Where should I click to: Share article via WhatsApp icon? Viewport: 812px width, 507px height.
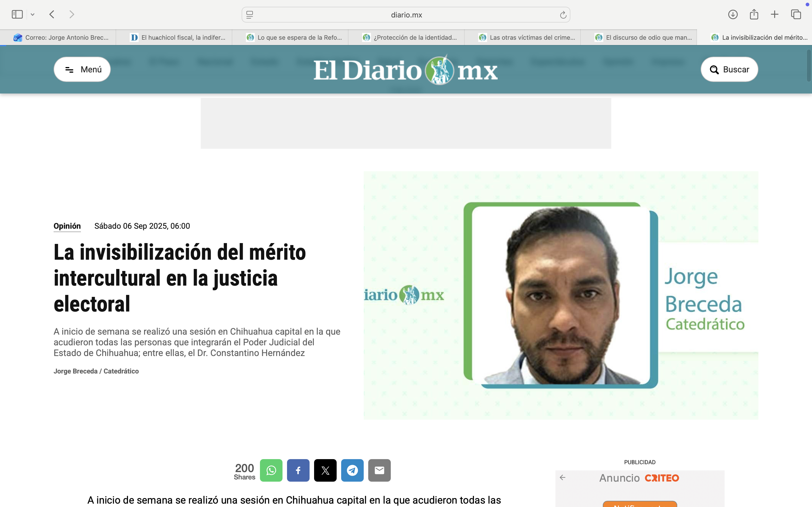[x=271, y=470]
